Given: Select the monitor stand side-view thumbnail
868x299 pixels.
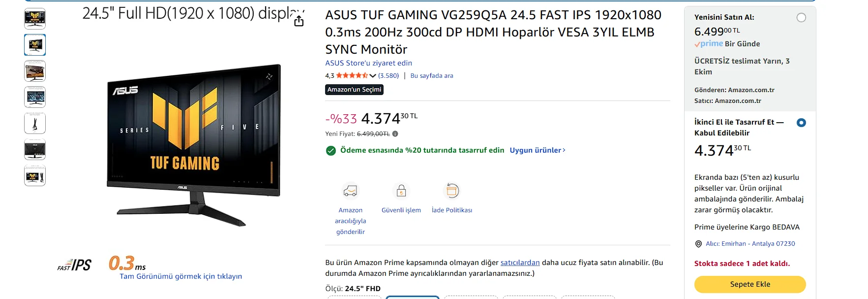Looking at the screenshot, I should [35, 123].
